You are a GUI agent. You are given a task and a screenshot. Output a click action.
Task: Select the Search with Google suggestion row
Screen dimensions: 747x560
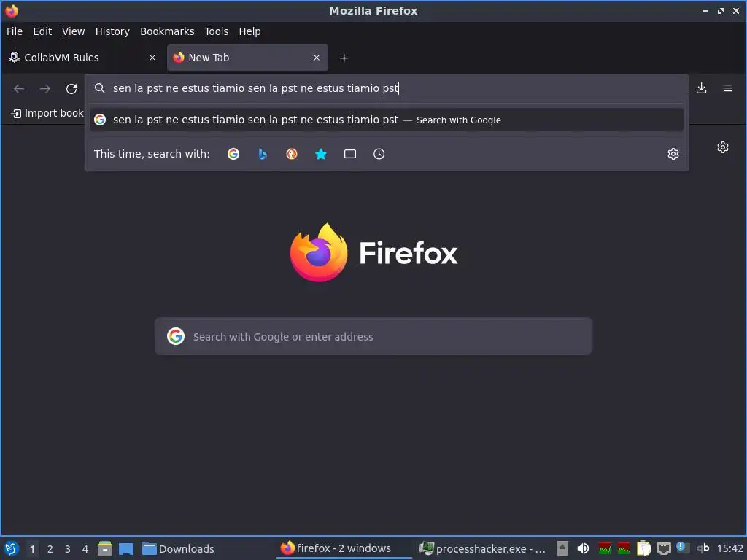(x=387, y=120)
